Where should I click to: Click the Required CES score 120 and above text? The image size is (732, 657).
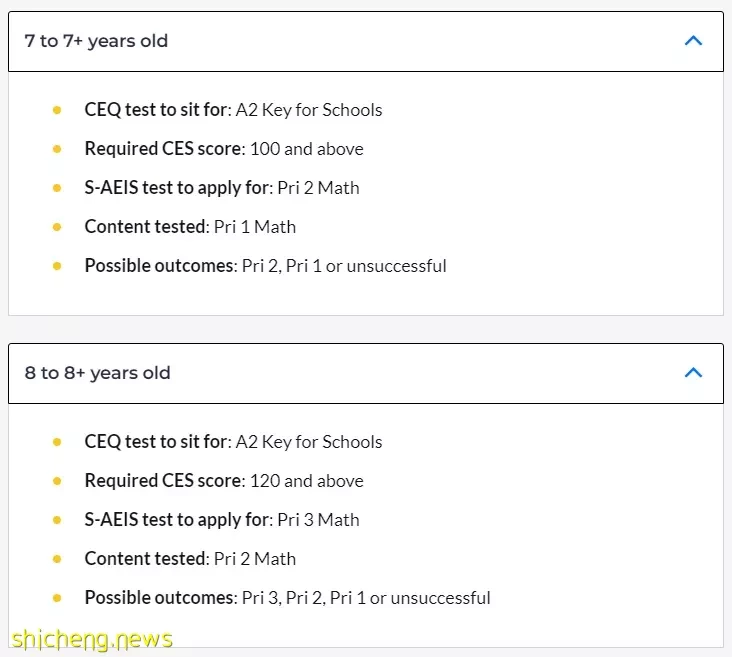coord(224,481)
